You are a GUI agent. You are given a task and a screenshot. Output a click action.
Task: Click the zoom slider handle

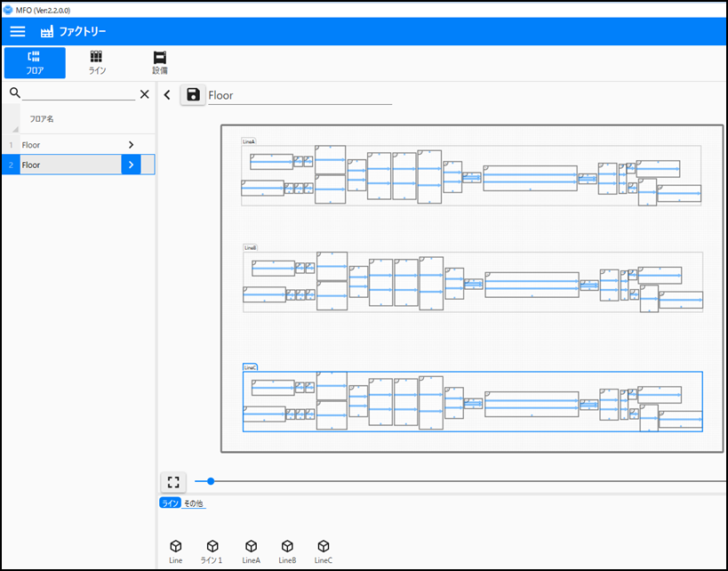coord(211,481)
